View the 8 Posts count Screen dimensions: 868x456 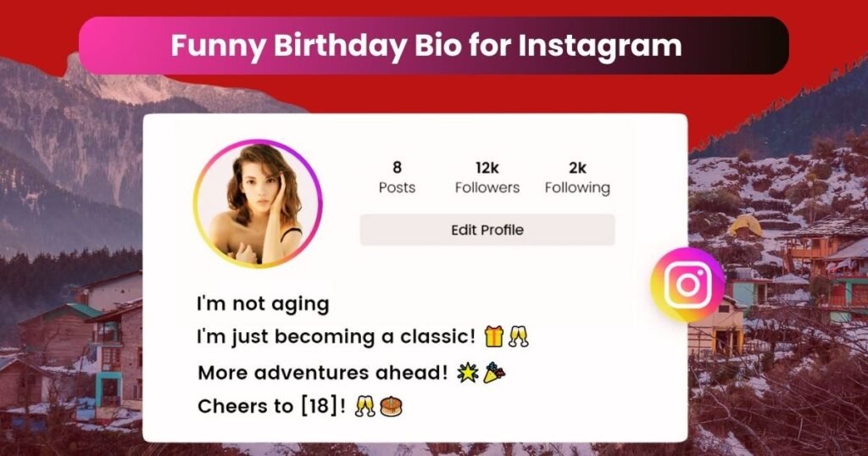click(397, 178)
